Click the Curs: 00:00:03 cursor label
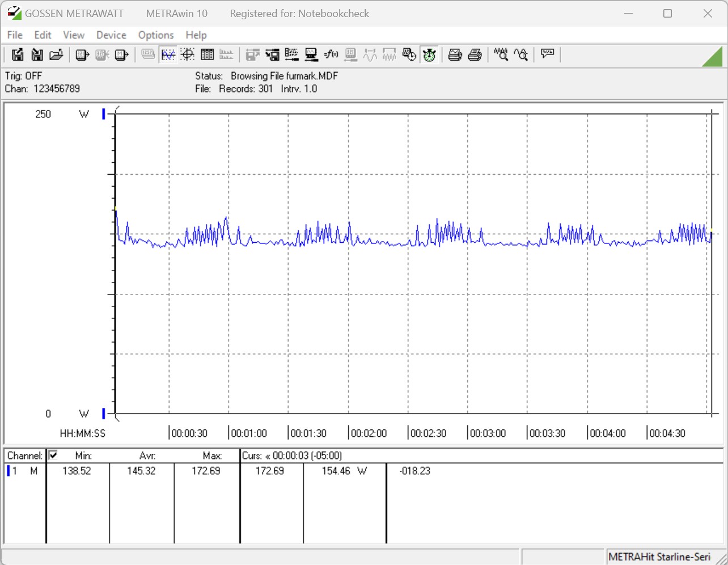Image resolution: width=728 pixels, height=565 pixels. point(292,456)
